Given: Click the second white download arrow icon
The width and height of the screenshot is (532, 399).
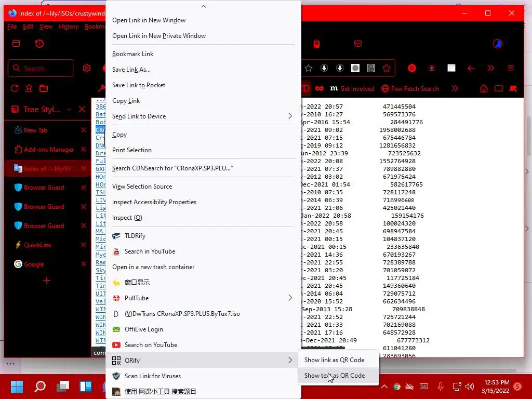Looking at the screenshot, I should pos(340,68).
